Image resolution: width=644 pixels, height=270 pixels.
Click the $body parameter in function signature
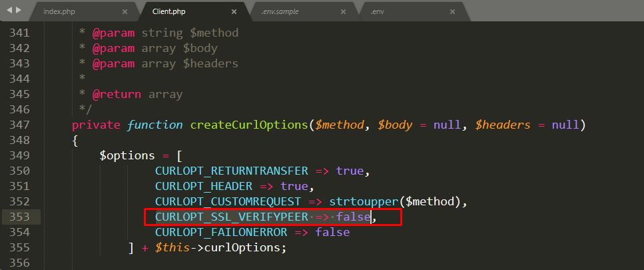pyautogui.click(x=395, y=125)
